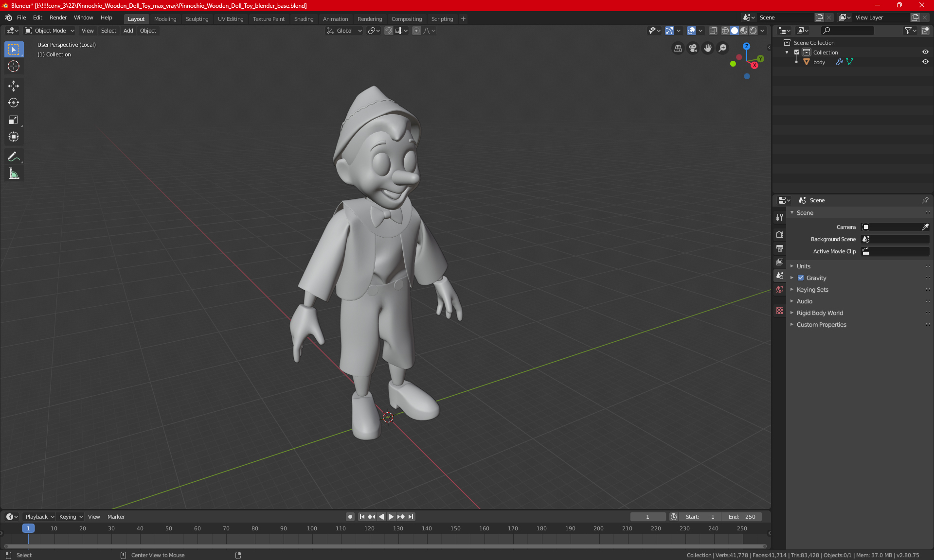934x560 pixels.
Task: Open the Playback popover
Action: [x=39, y=517]
